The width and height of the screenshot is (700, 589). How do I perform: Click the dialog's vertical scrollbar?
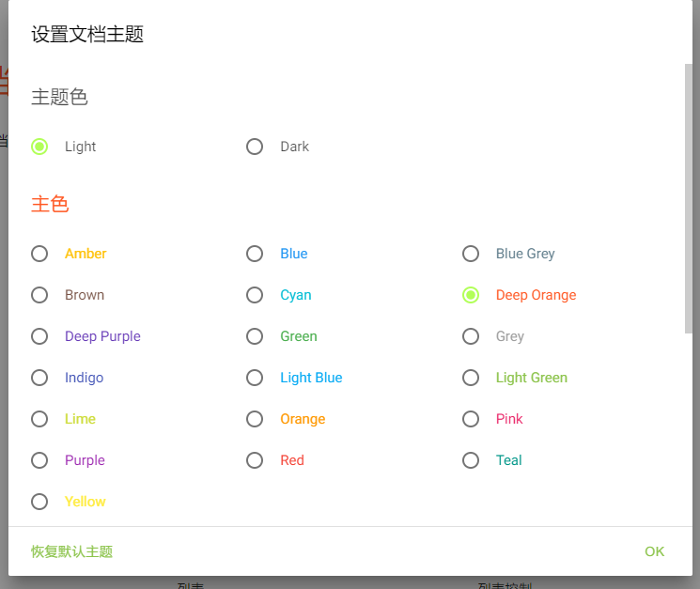point(689,197)
